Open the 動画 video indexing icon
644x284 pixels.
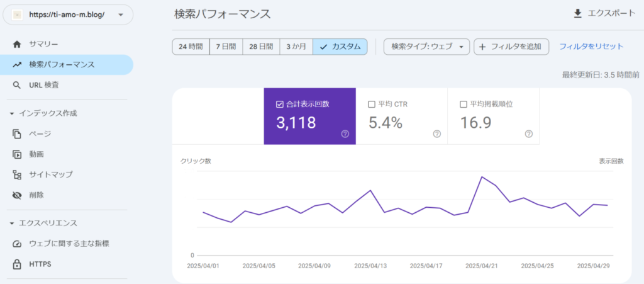click(x=17, y=154)
